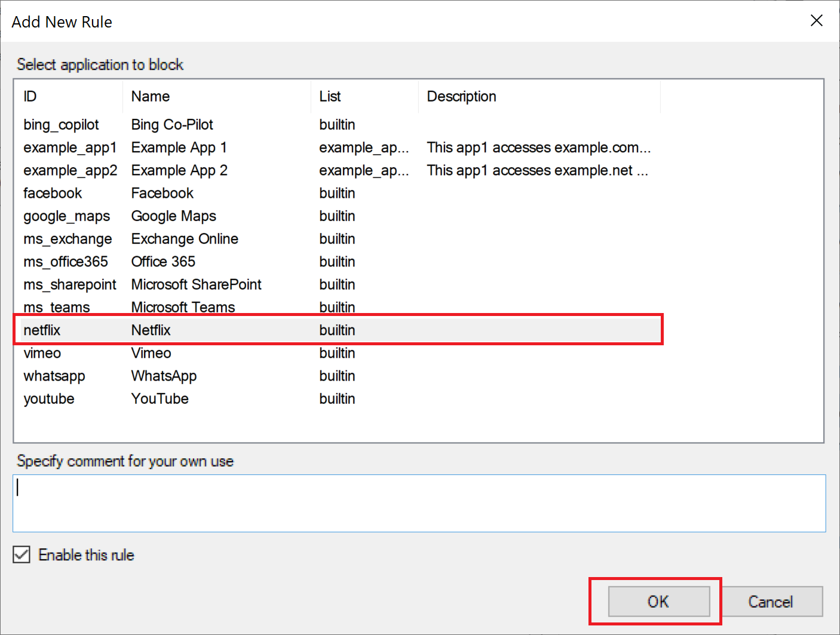Select the google_maps row
Screen dimensions: 840x635
(x=341, y=216)
